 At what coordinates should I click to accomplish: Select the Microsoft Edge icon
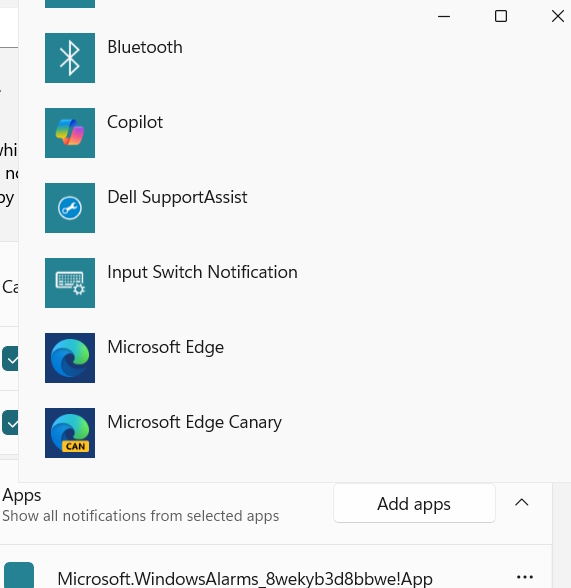(70, 358)
